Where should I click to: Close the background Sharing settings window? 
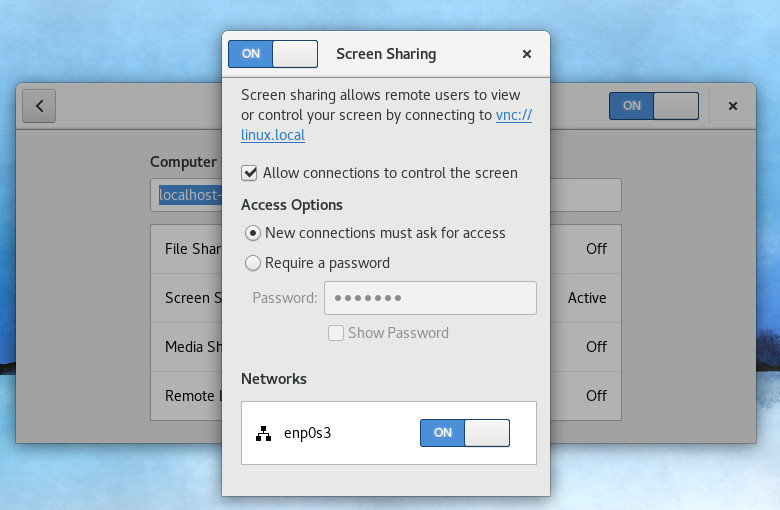732,106
